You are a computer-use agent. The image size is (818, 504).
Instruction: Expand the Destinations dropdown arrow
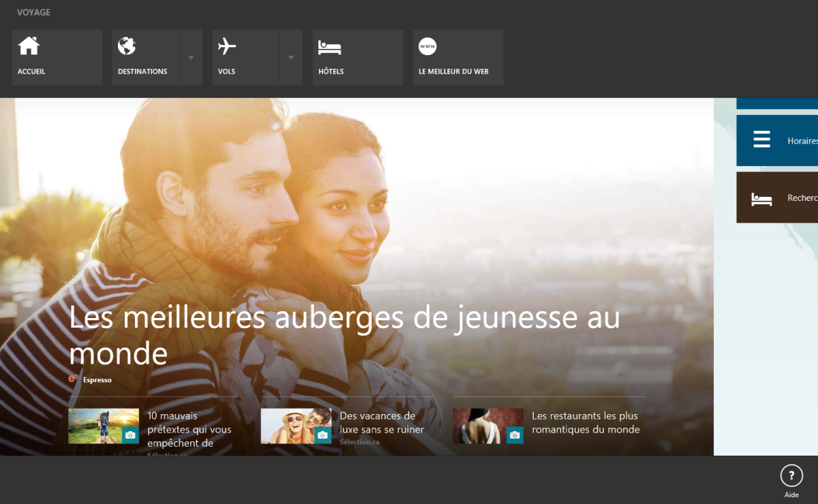[191, 57]
